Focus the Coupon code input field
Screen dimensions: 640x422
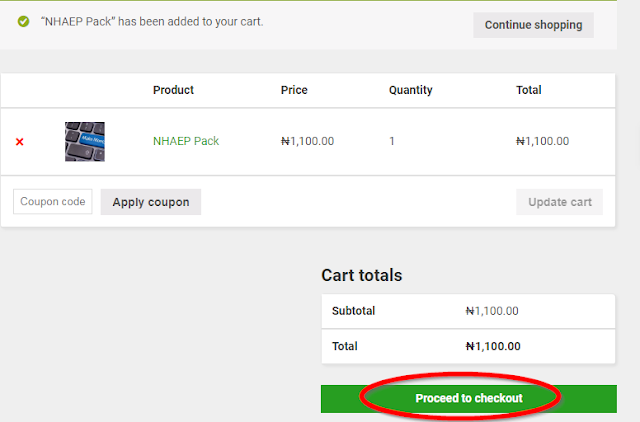[53, 202]
